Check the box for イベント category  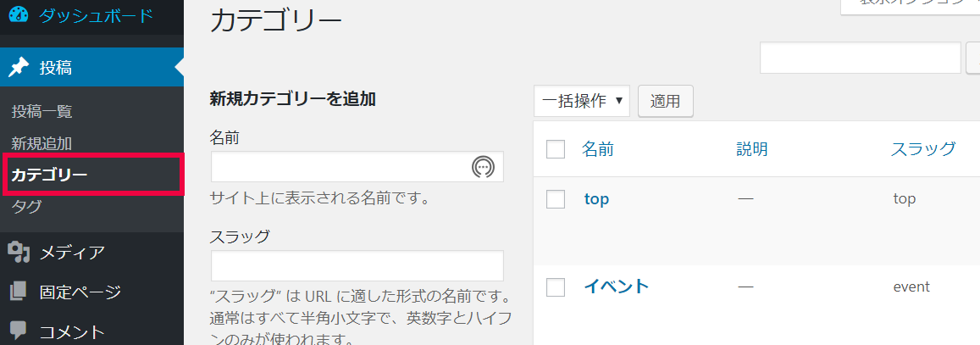point(556,287)
